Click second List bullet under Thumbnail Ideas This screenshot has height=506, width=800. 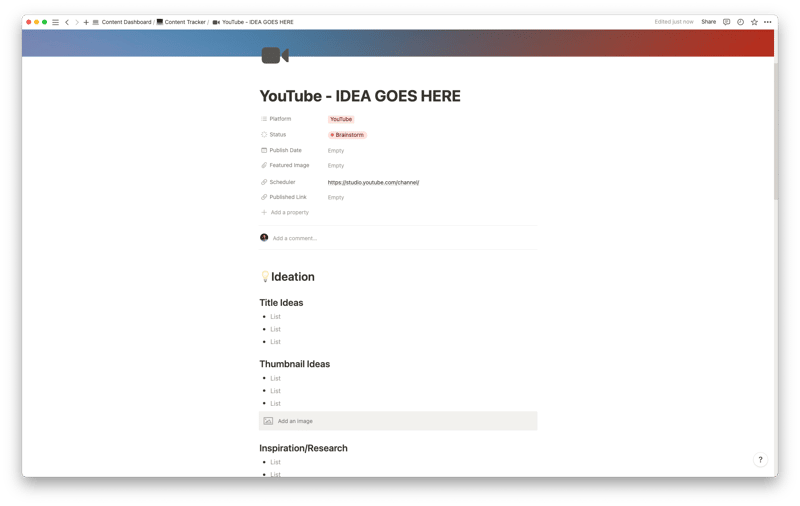(276, 391)
